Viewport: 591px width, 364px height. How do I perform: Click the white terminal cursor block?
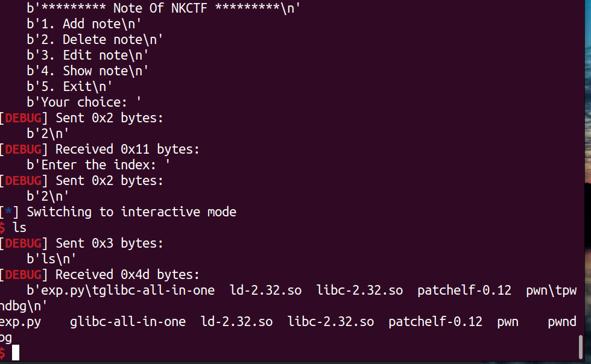[x=16, y=353]
